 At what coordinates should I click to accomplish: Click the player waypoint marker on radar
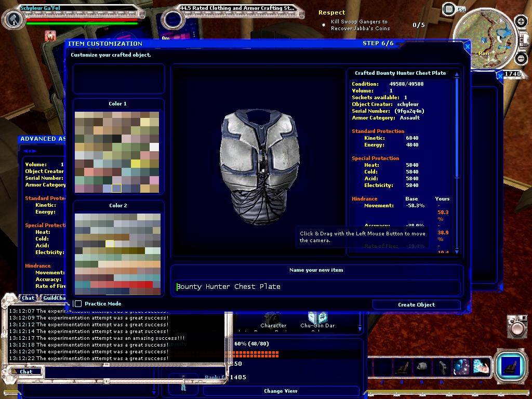pos(484,41)
